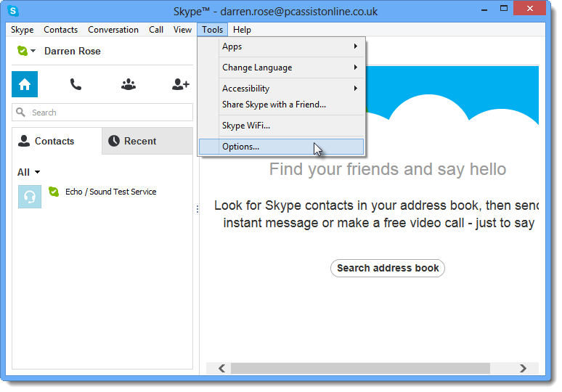
Task: Click the add contact icon
Action: point(180,84)
